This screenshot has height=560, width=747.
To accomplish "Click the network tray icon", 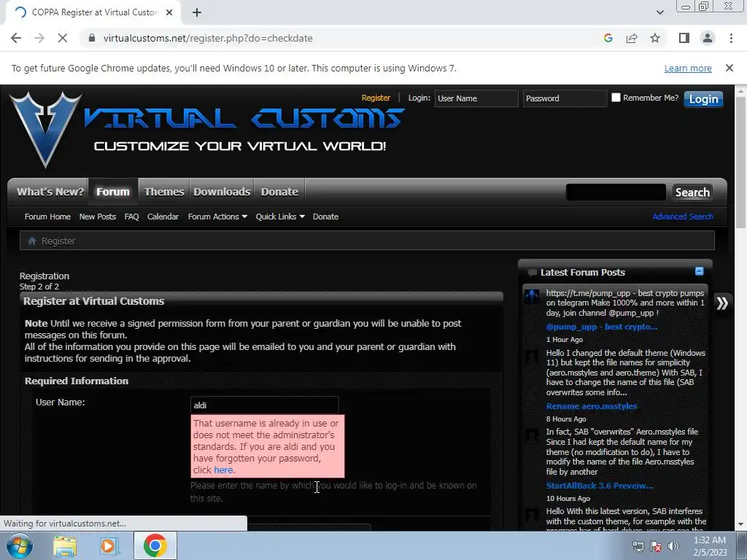I will [x=638, y=546].
